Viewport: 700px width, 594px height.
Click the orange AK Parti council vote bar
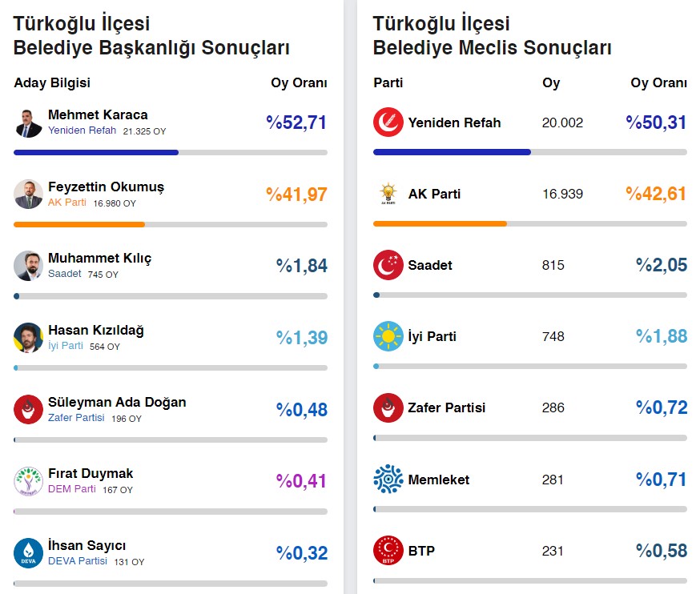pyautogui.click(x=440, y=223)
